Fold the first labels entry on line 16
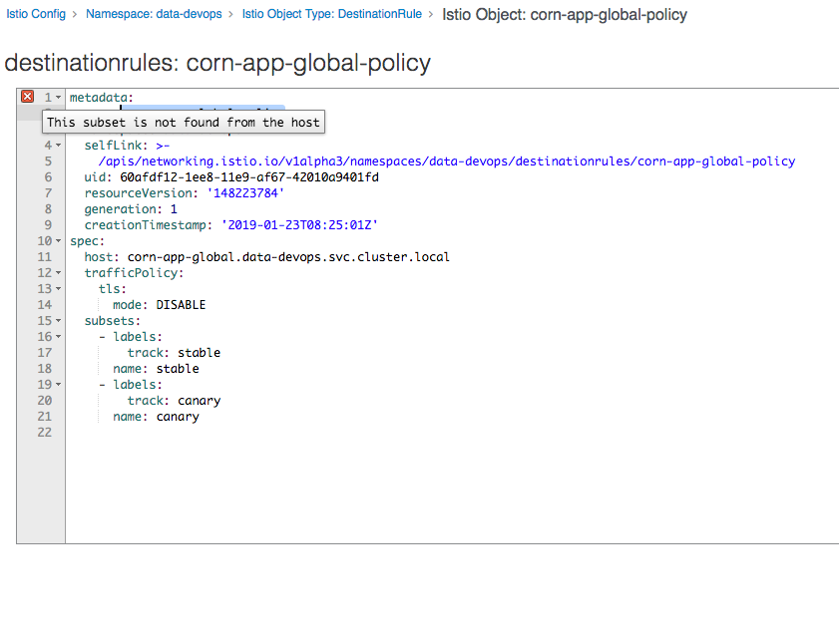Image resolution: width=839 pixels, height=644 pixels. (x=58, y=336)
